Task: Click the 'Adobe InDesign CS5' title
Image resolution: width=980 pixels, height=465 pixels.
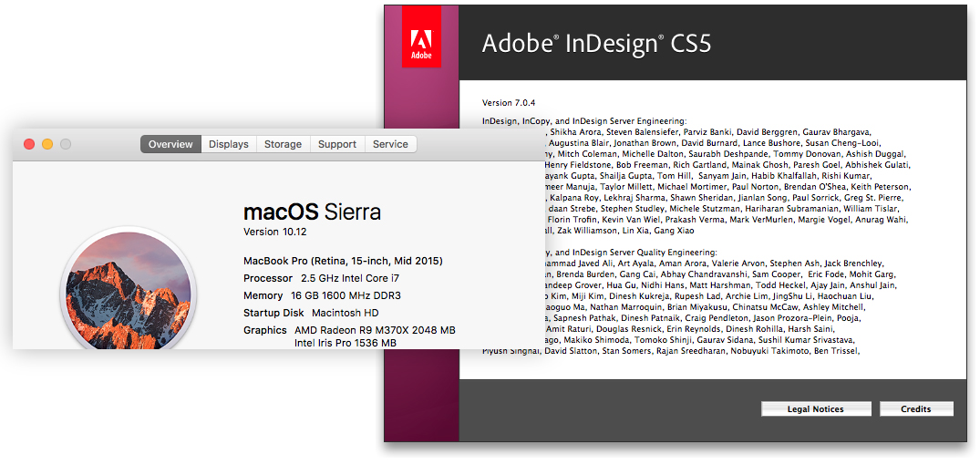Action: tap(596, 45)
